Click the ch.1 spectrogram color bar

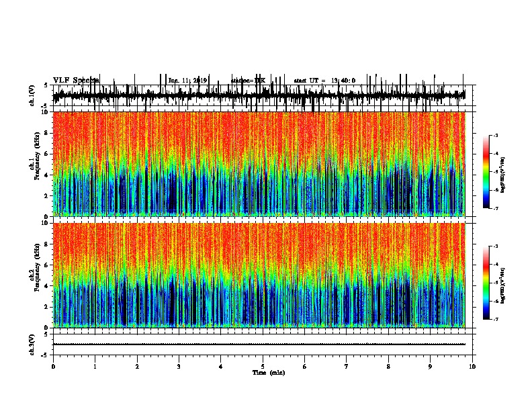(486, 172)
